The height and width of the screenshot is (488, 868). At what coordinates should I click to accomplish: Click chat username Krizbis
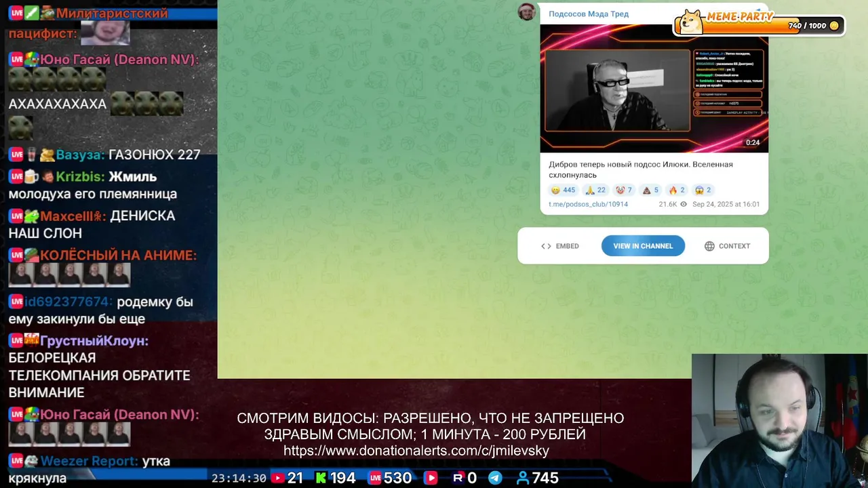[80, 176]
